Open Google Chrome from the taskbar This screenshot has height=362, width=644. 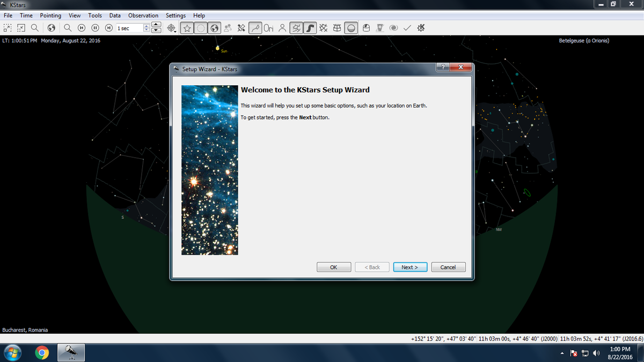pyautogui.click(x=42, y=352)
